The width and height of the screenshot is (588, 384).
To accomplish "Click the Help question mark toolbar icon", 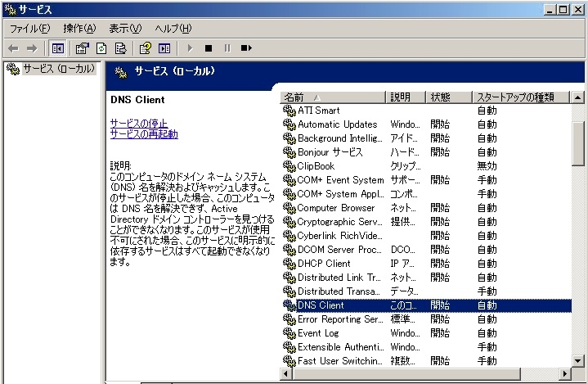I will pos(146,48).
